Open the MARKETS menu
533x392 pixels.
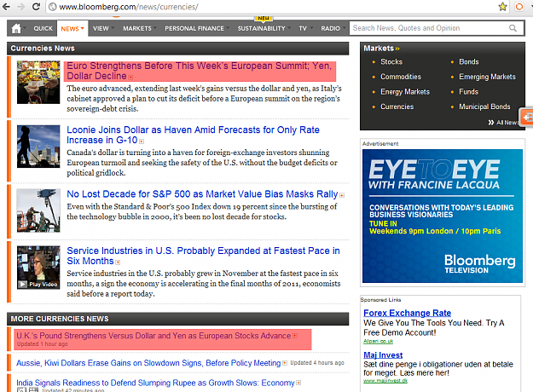[x=139, y=28]
